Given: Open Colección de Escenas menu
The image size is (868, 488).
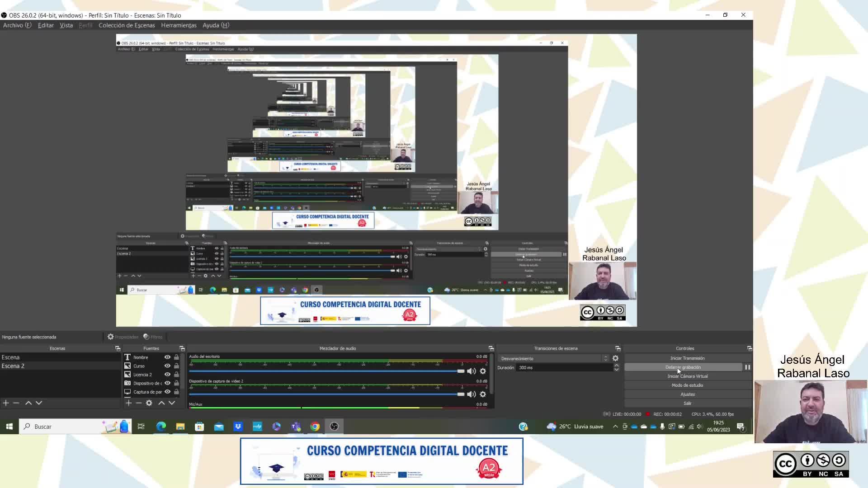Looking at the screenshot, I should click(127, 25).
